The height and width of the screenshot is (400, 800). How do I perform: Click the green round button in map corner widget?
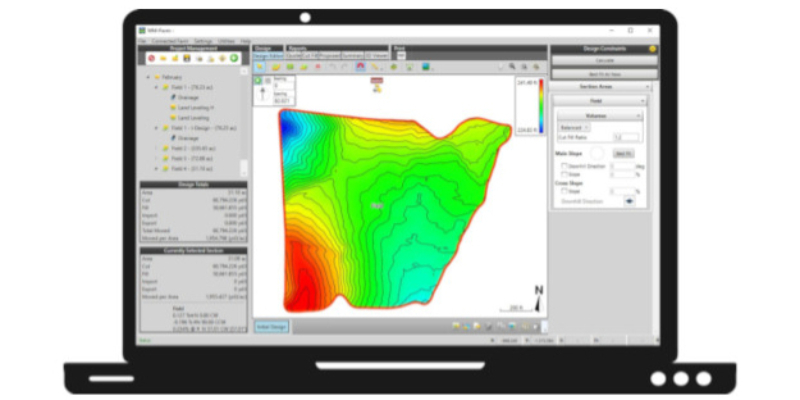258,81
